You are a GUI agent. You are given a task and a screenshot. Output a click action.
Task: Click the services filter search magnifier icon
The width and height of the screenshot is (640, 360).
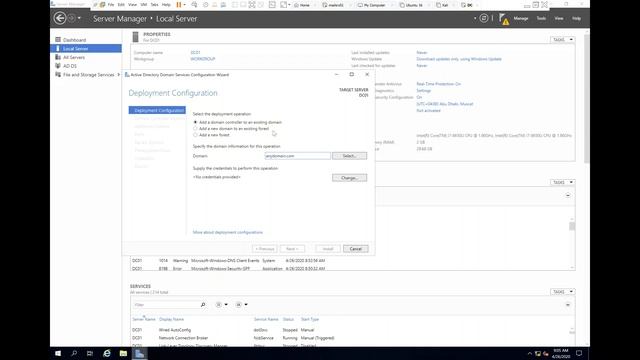[203, 305]
